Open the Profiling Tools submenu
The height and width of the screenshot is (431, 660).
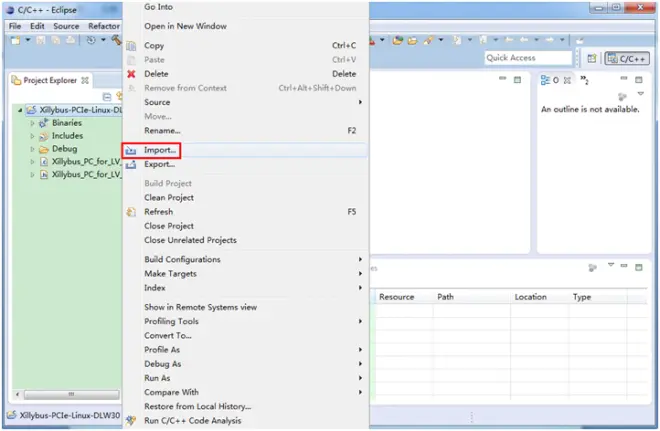click(x=246, y=321)
